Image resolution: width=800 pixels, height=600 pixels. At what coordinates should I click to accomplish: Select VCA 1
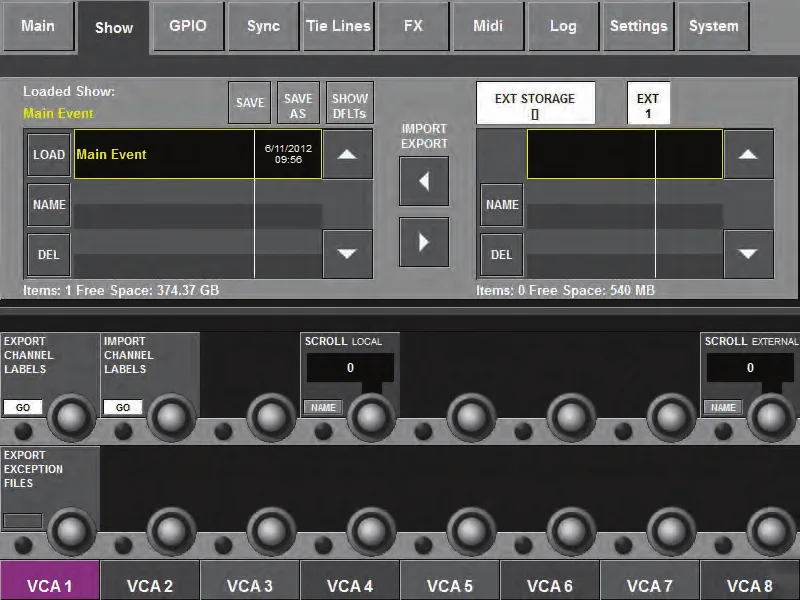tap(49, 580)
